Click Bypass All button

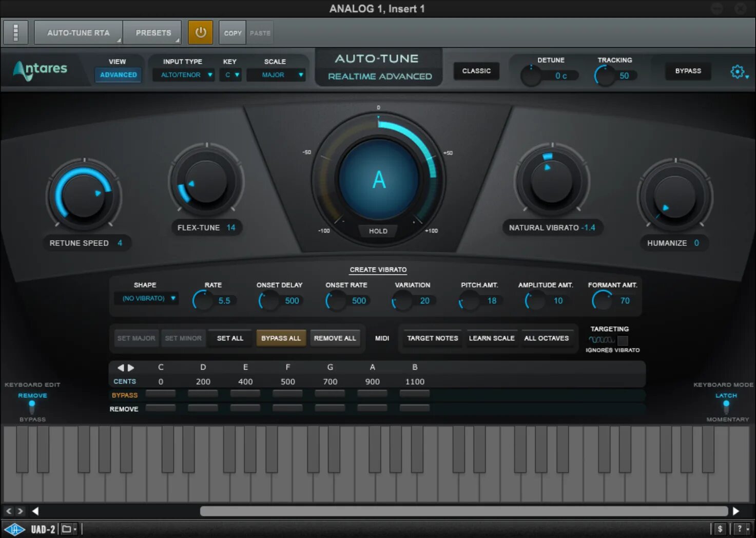[x=281, y=338]
